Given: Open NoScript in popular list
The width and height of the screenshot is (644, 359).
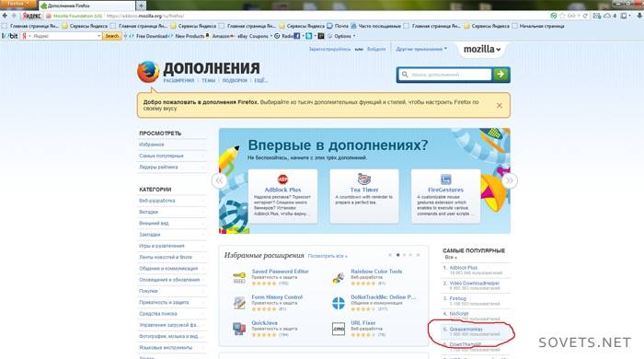Looking at the screenshot, I should click(x=459, y=314).
